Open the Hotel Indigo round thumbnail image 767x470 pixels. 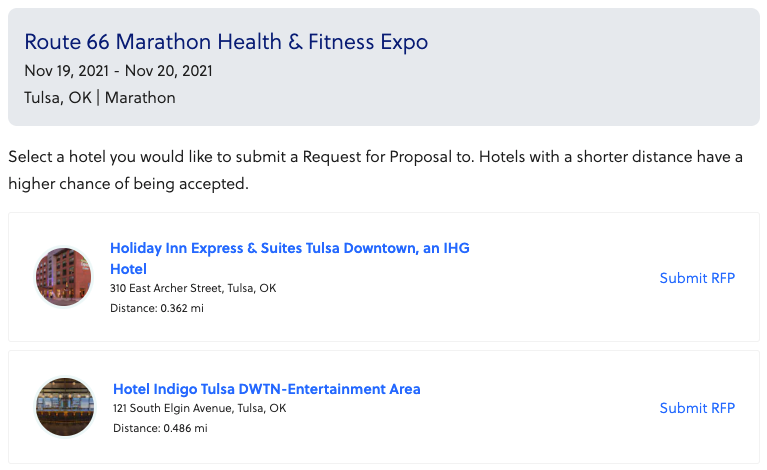pyautogui.click(x=65, y=407)
